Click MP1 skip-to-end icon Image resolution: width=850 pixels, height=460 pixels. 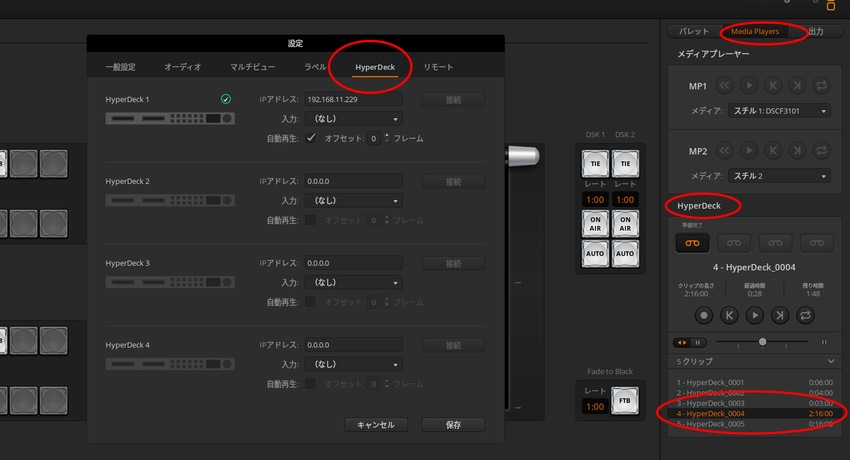pyautogui.click(x=797, y=86)
